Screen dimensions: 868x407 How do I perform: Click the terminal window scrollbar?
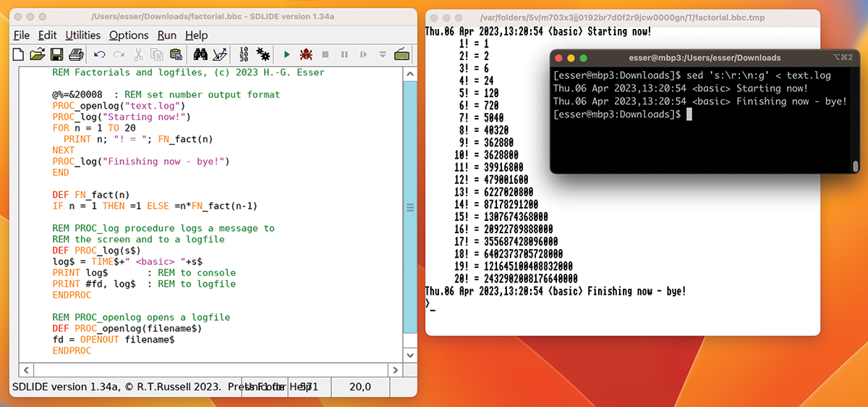[856, 165]
